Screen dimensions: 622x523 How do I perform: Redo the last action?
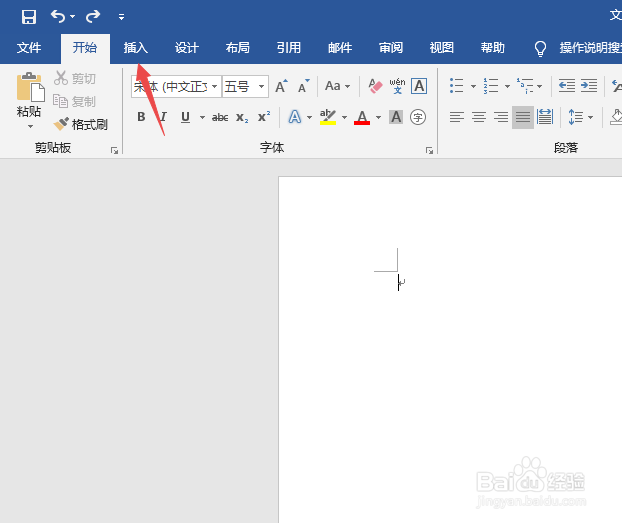[x=93, y=16]
